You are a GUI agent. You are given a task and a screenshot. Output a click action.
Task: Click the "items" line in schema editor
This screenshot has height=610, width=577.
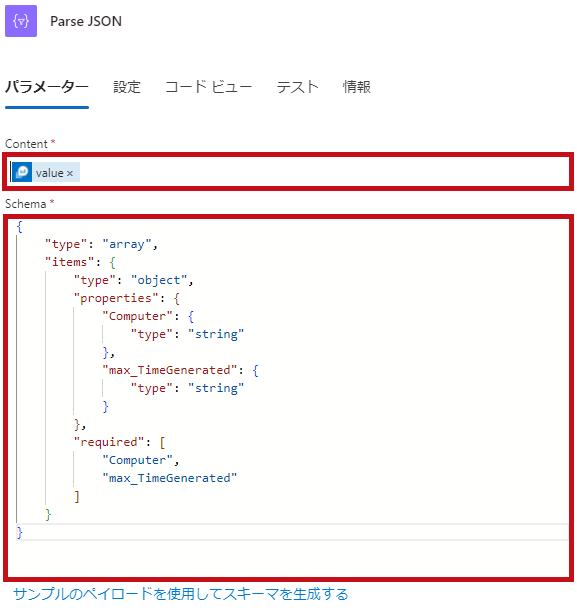(x=81, y=262)
